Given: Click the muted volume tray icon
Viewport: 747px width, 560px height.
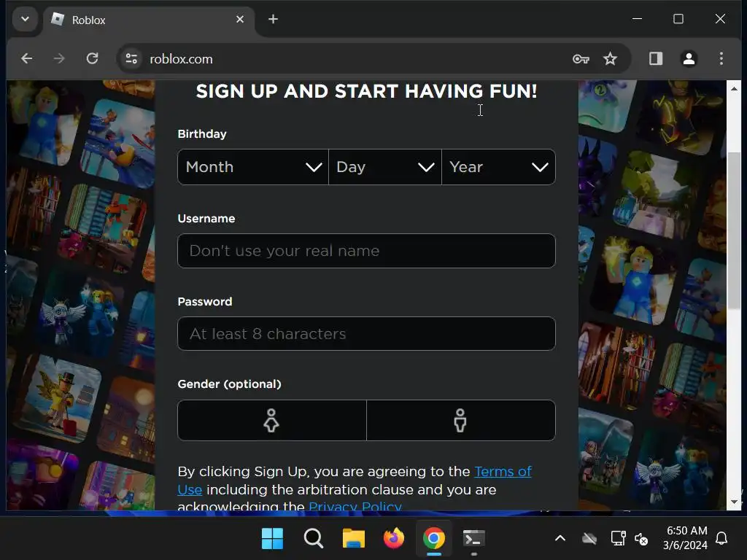Looking at the screenshot, I should pos(641,539).
